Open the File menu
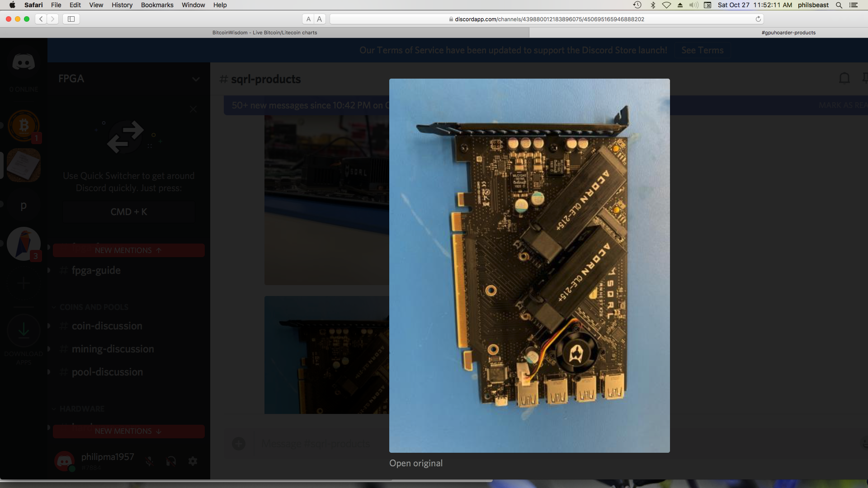This screenshot has width=868, height=488. pyautogui.click(x=56, y=5)
